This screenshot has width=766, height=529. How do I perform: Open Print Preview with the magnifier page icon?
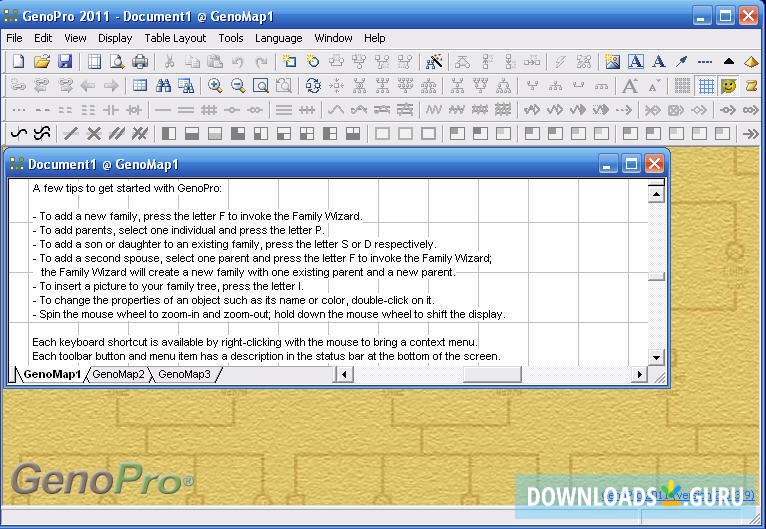pos(117,62)
